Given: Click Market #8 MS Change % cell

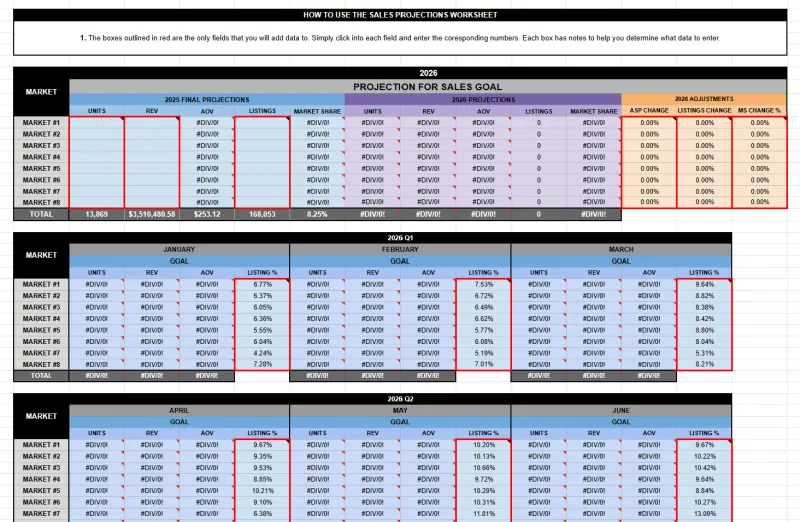Looking at the screenshot, I should pos(759,202).
